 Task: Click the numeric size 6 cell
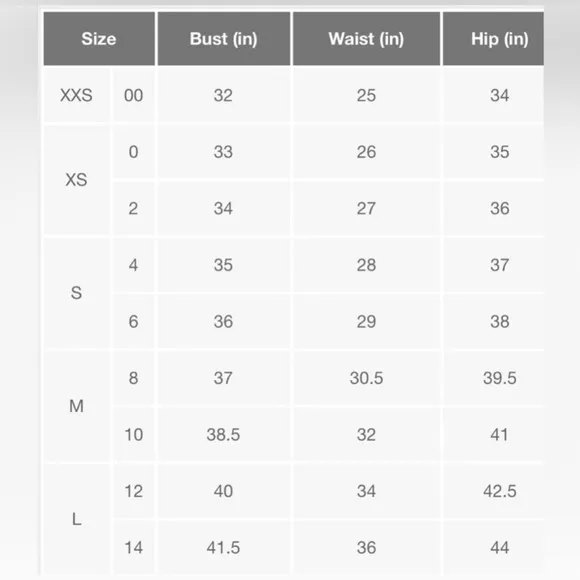[134, 321]
